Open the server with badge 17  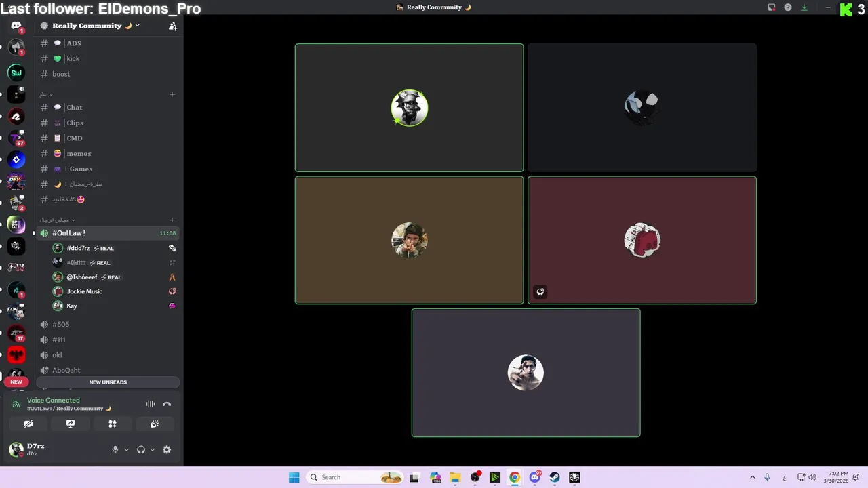click(x=16, y=333)
